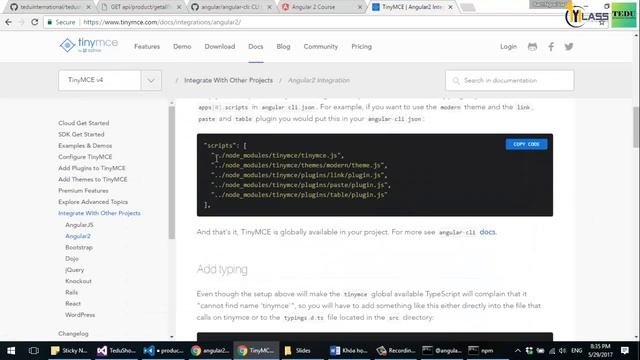
Task: Open SDK Get Started sidebar link
Action: point(81,134)
